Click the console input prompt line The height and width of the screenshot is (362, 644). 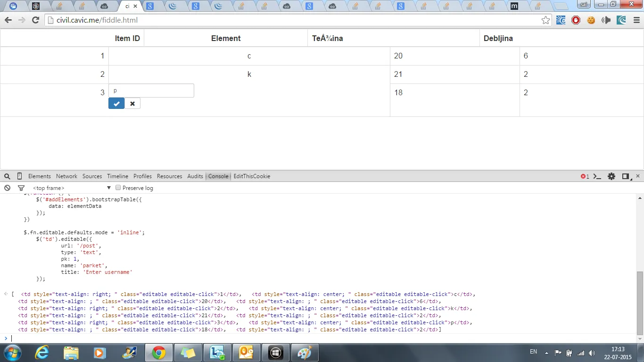[322, 338]
